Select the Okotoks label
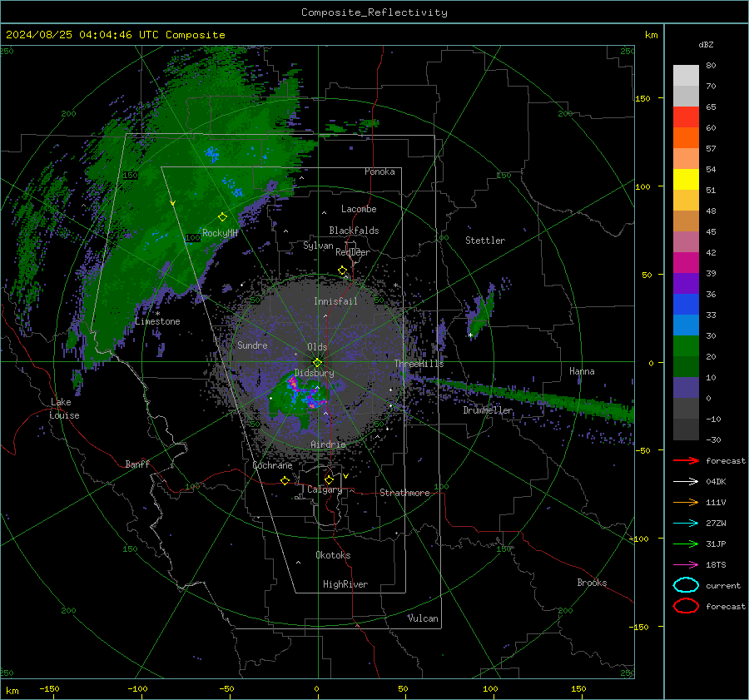749x700 pixels. point(333,555)
